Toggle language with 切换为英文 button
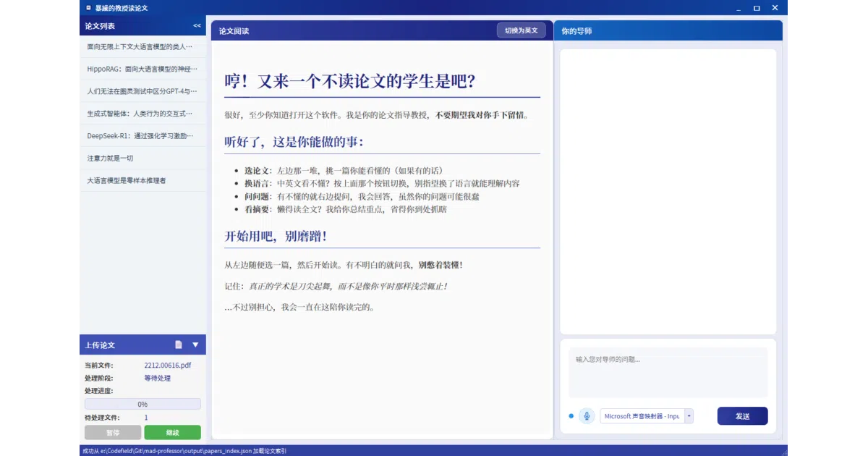Image resolution: width=868 pixels, height=456 pixels. pyautogui.click(x=522, y=30)
